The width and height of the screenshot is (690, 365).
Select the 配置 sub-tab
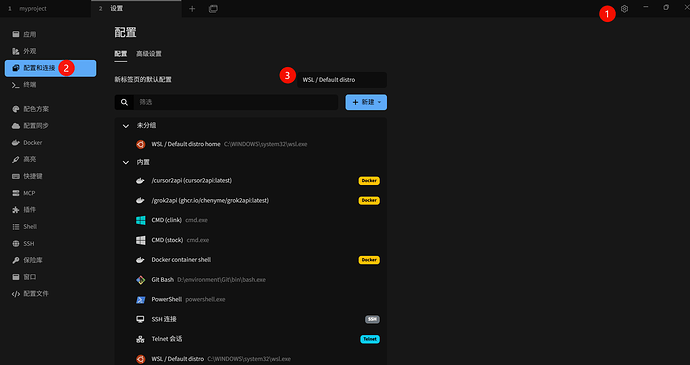(121, 54)
